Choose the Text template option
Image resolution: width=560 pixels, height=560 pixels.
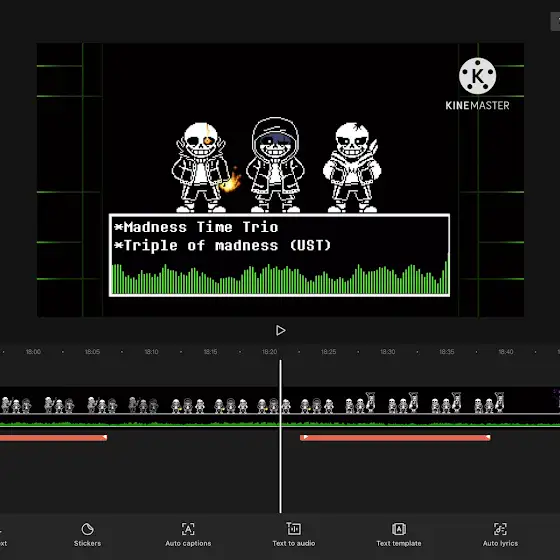[399, 534]
